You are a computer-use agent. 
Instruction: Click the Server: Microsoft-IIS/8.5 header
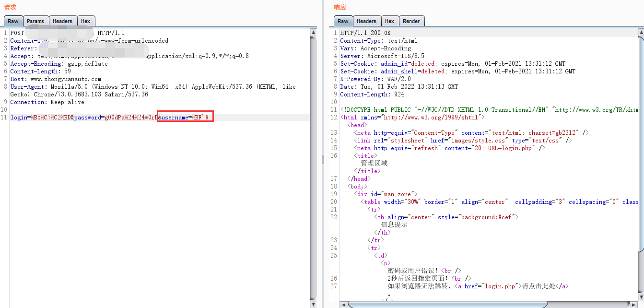382,56
